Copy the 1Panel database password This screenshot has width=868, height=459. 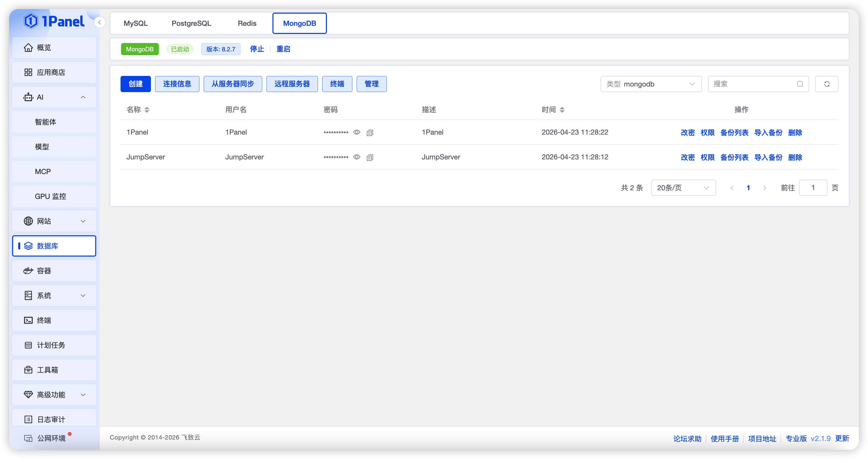pyautogui.click(x=370, y=132)
